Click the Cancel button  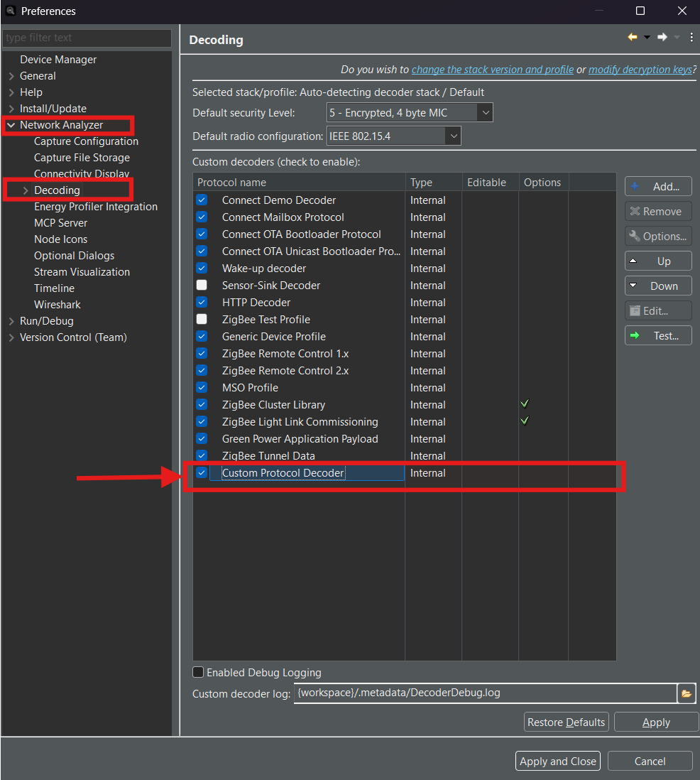tap(650, 761)
